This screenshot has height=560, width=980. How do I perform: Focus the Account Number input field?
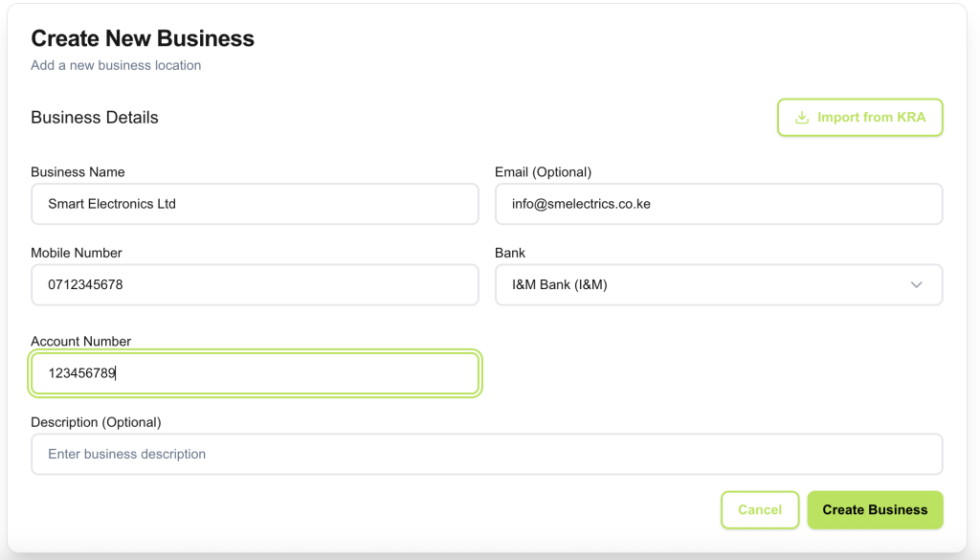[x=255, y=373]
